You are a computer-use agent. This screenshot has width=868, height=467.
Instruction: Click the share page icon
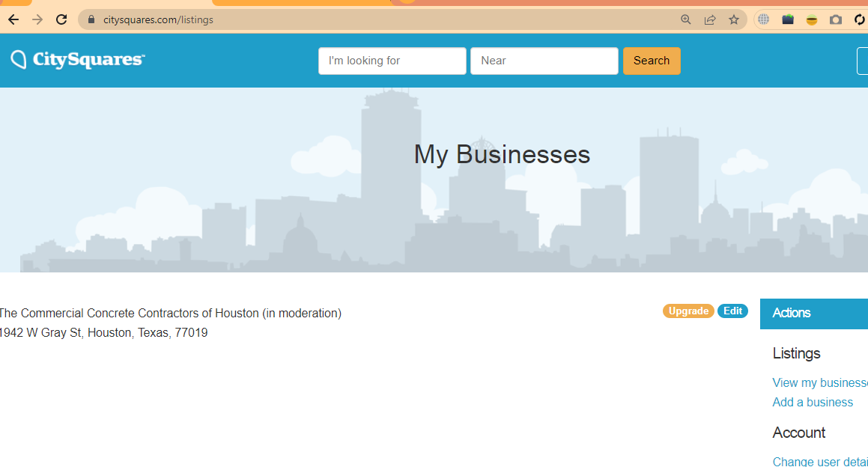pyautogui.click(x=710, y=20)
